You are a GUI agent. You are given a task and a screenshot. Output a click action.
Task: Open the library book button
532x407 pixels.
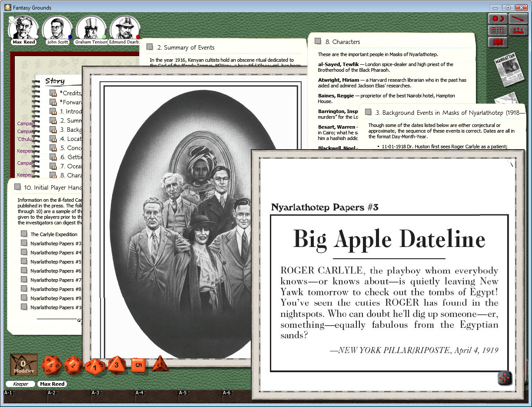point(498,42)
